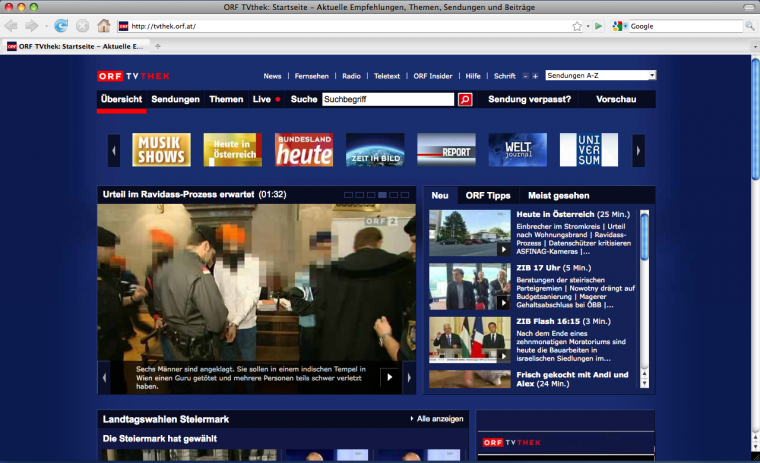This screenshot has height=463, width=760.
Task: Open the Heute in Österreich tile
Action: [233, 150]
